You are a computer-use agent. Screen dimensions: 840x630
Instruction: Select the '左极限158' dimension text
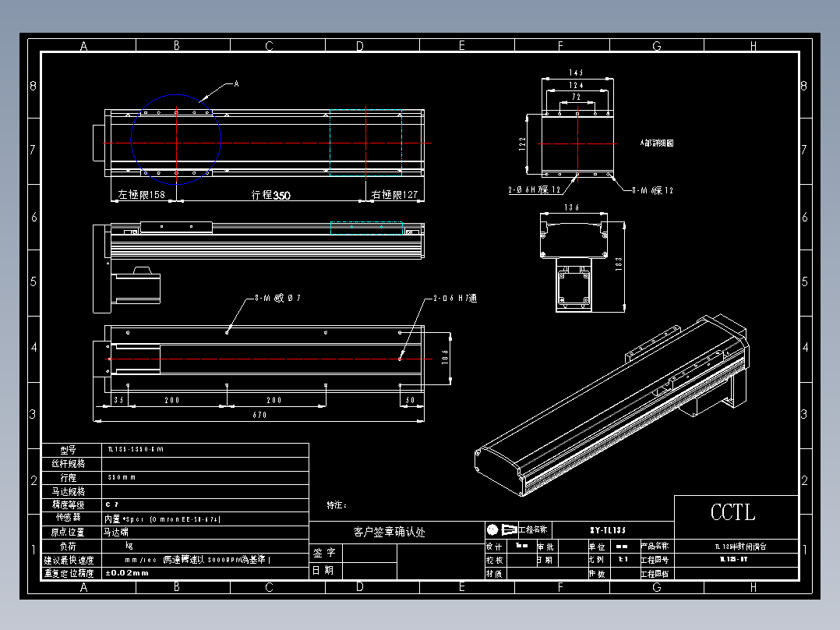coord(142,195)
